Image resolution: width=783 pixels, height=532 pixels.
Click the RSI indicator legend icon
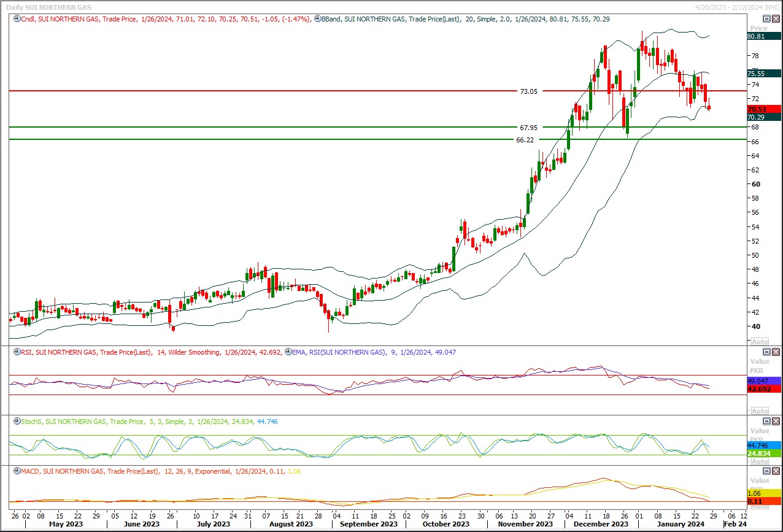tap(17, 352)
